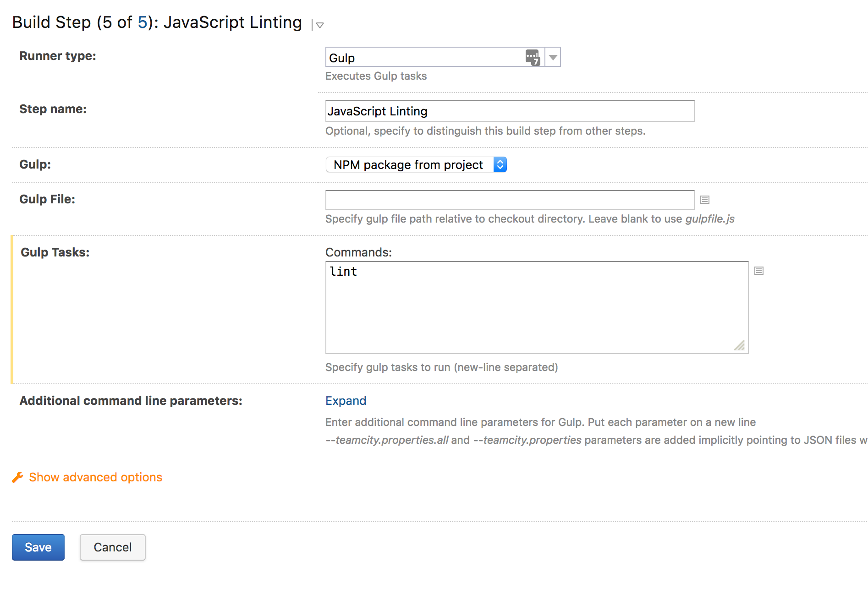The image size is (868, 589).
Task: Cancel editing the build step
Action: (113, 547)
